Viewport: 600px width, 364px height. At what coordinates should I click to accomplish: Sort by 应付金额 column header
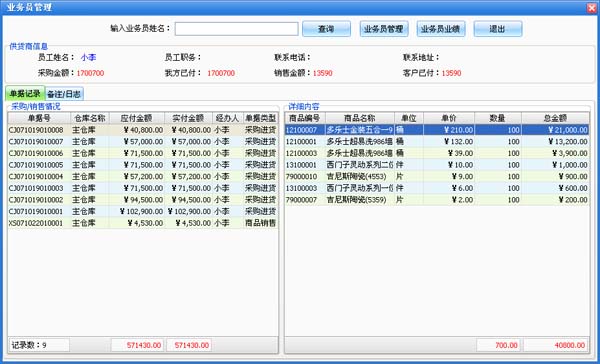[x=137, y=118]
